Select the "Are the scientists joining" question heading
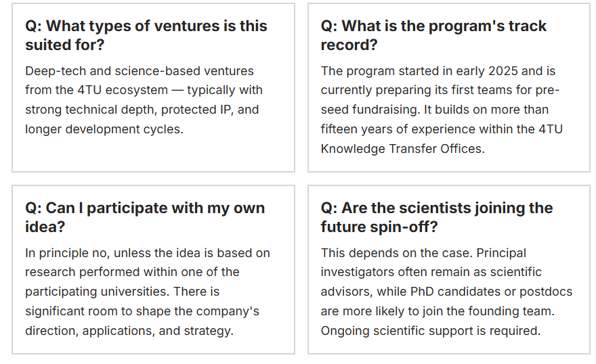 pos(437,217)
